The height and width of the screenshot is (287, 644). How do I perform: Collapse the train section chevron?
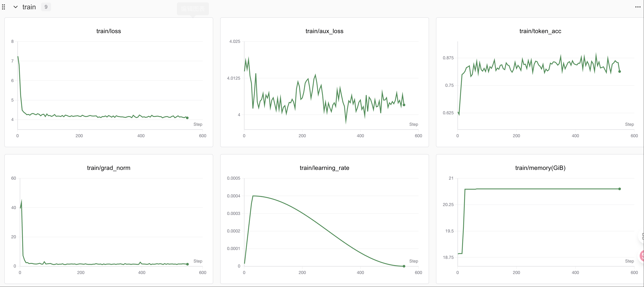16,7
